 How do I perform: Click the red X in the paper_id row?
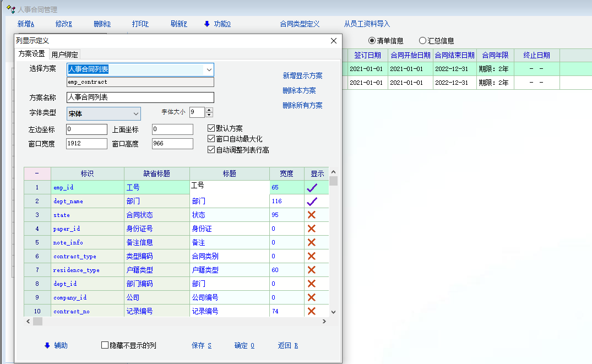point(312,229)
